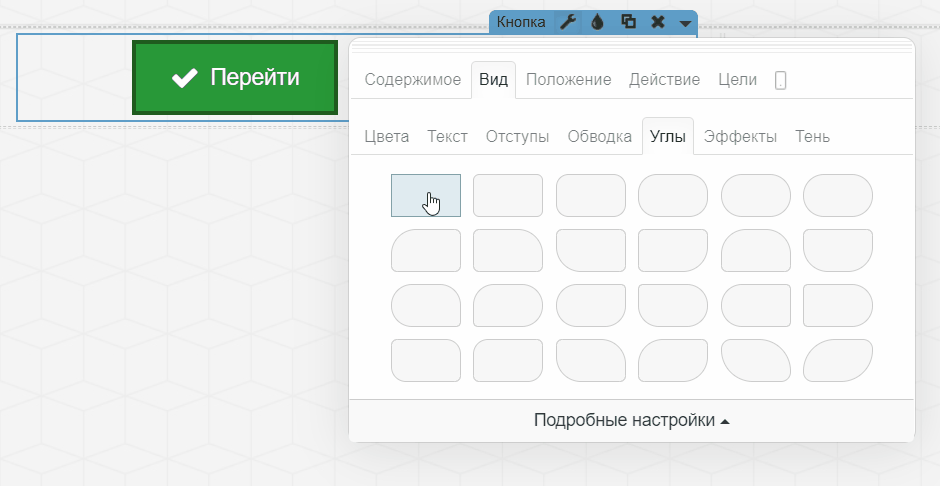Image resolution: width=940 pixels, height=486 pixels.
Task: Delete the button with the X icon
Action: point(657,22)
